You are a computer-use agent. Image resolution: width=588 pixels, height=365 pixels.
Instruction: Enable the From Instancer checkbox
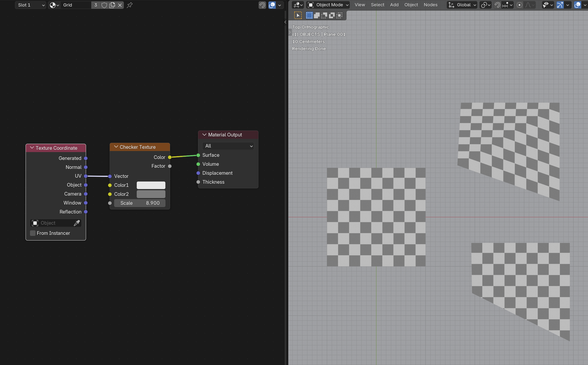point(33,233)
